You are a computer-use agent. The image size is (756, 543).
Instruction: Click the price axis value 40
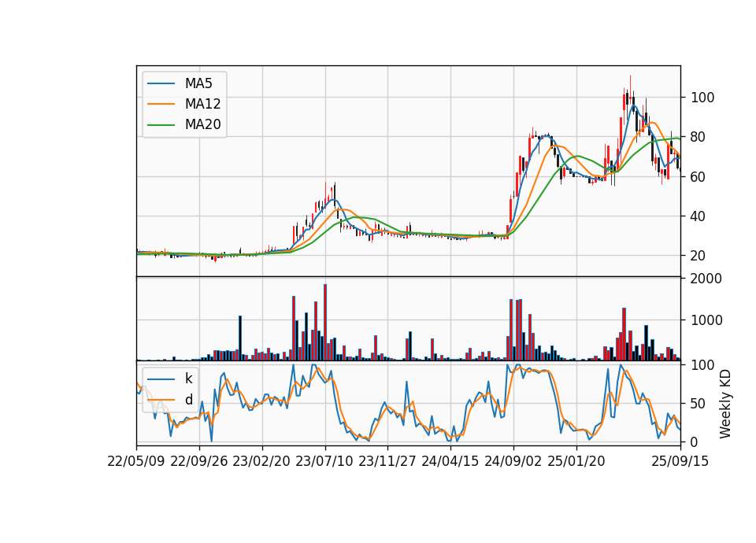coord(698,216)
